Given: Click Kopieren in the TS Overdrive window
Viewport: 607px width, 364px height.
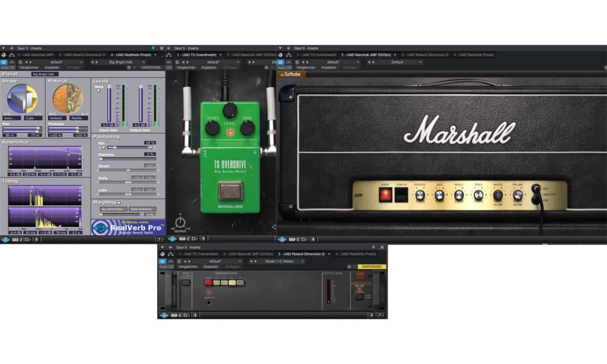Looking at the screenshot, I should tap(209, 68).
